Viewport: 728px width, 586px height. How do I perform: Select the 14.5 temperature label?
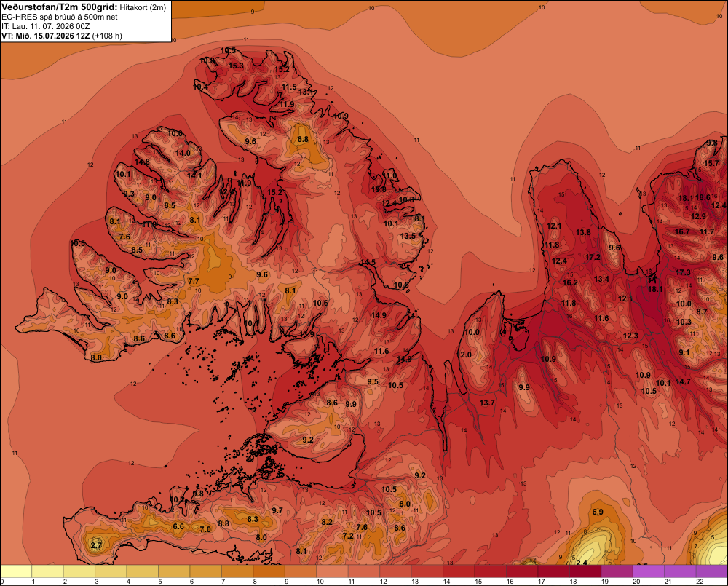click(x=368, y=262)
